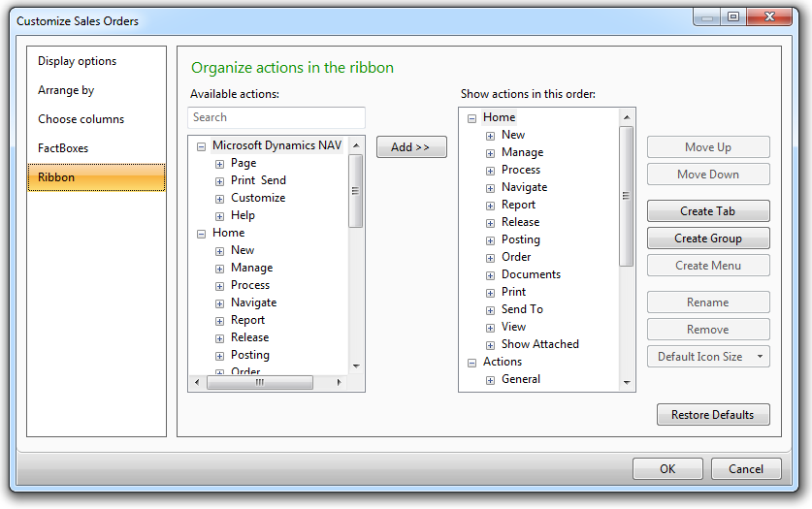The width and height of the screenshot is (812, 509).
Task: Select Send To in the Show actions list
Action: click(522, 309)
